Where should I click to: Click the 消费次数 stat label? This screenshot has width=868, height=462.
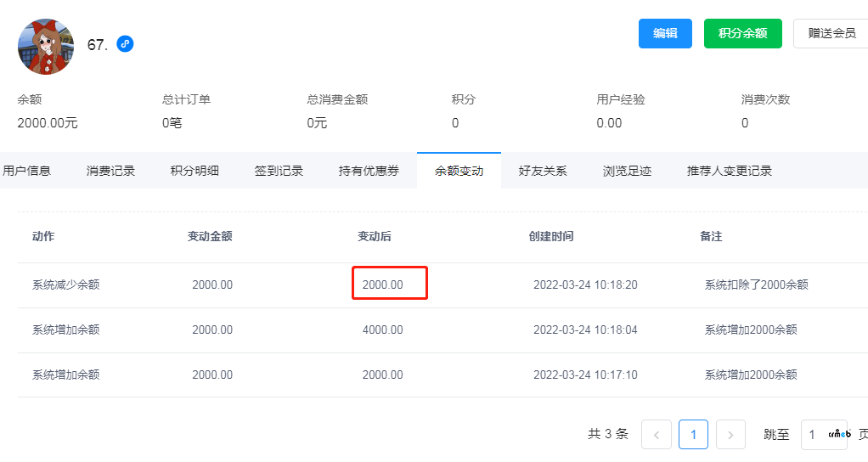tap(765, 99)
